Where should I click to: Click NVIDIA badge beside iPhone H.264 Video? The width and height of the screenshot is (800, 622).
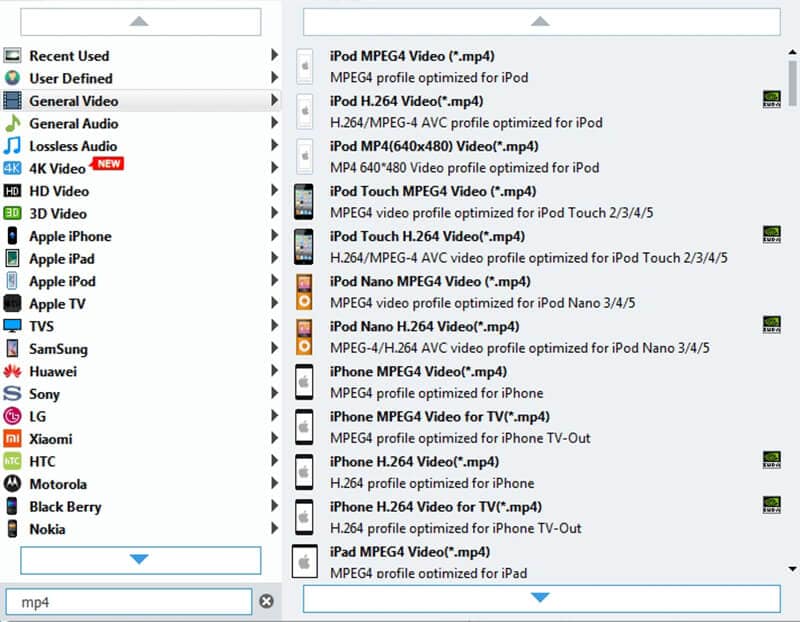pos(771,459)
